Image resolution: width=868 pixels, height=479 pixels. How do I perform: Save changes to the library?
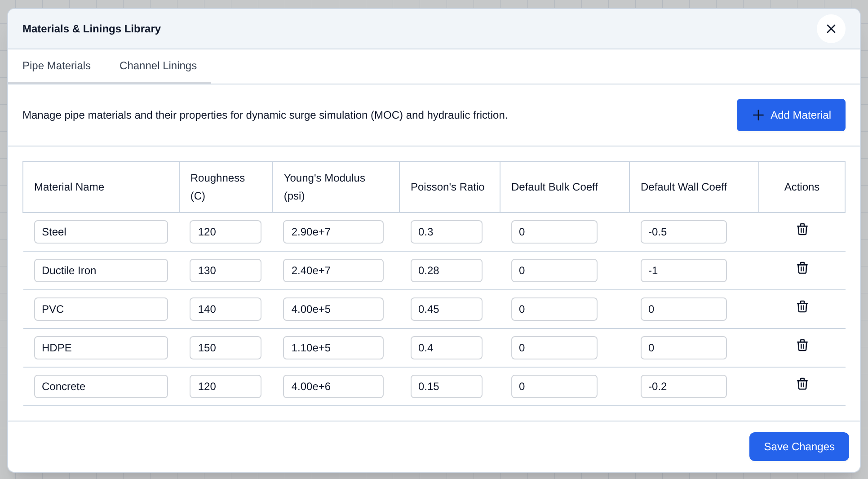799,447
